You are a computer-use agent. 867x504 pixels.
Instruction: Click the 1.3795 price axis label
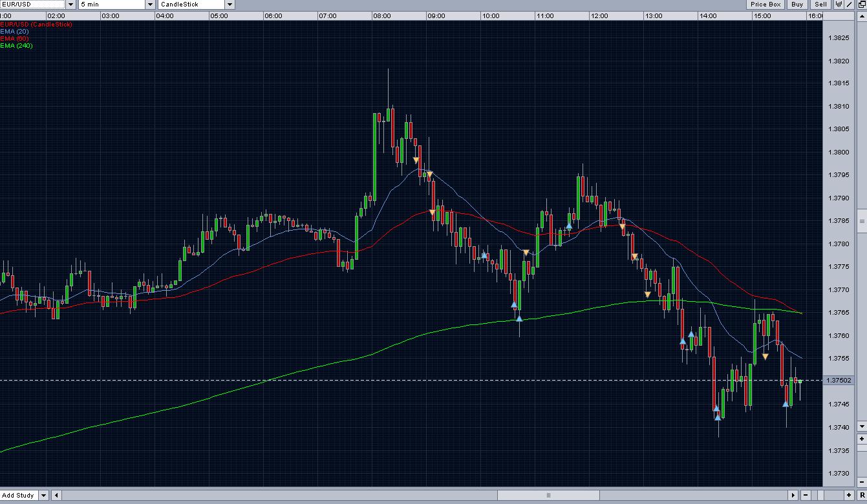point(838,175)
